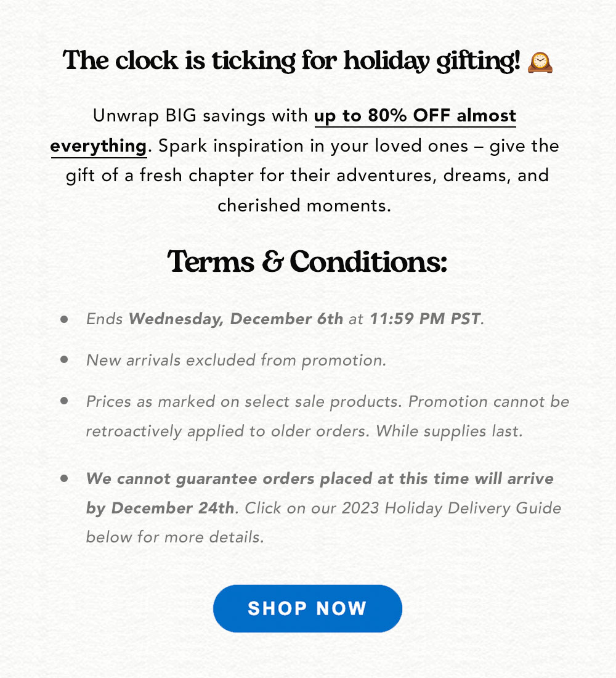Screen dimensions: 616x678
Task: Click the SHOP NOW button
Action: pos(307,608)
